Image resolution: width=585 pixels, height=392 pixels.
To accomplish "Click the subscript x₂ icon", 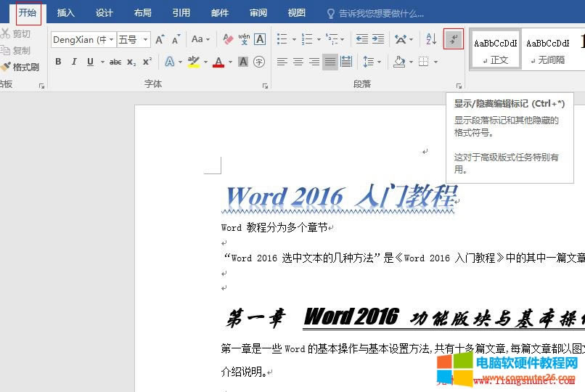I will 131,62.
